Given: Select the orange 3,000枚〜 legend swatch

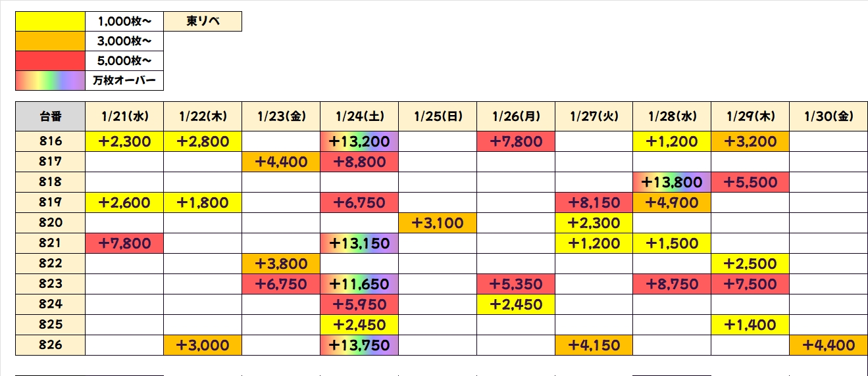Looking at the screenshot, I should coord(50,41).
